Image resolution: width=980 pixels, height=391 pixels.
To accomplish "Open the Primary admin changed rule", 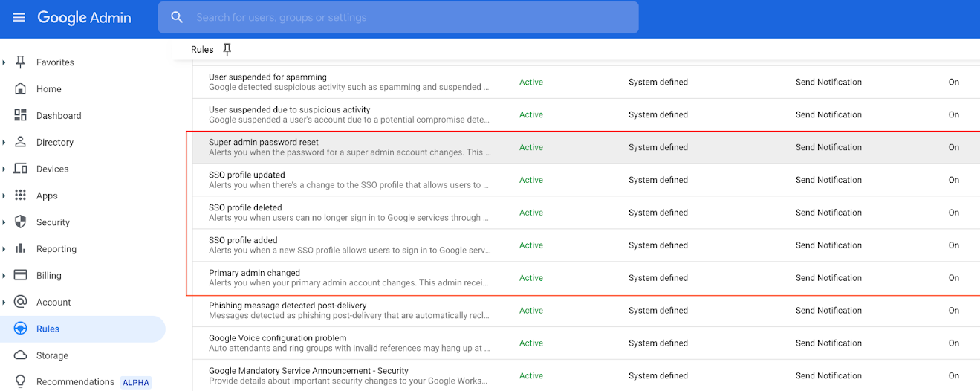I will point(254,273).
